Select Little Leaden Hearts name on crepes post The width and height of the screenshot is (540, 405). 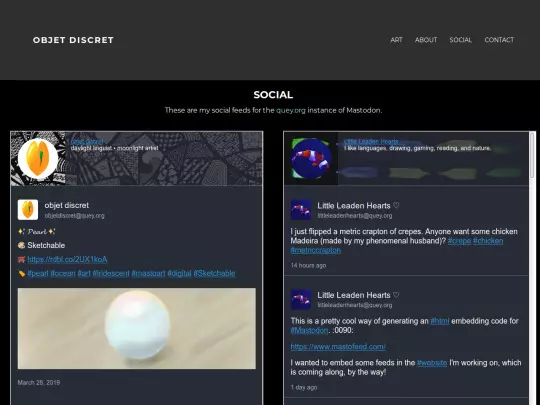pos(358,206)
